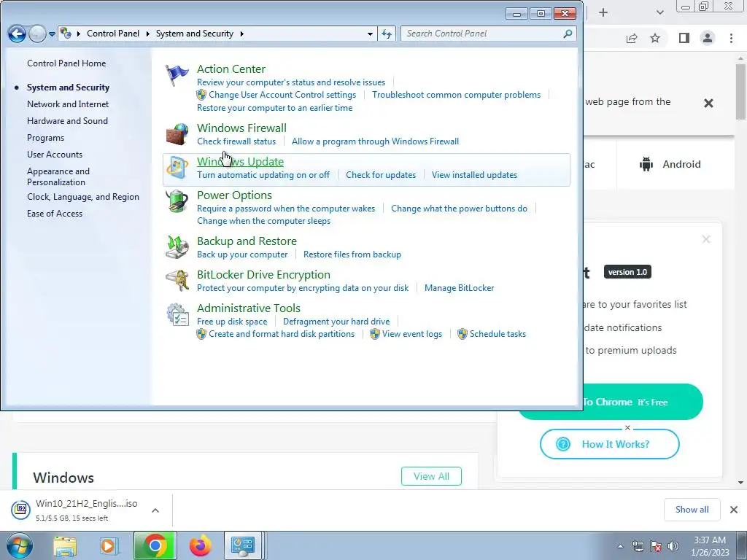Switch to Chrome in the taskbar
This screenshot has width=747, height=560.
[155, 545]
